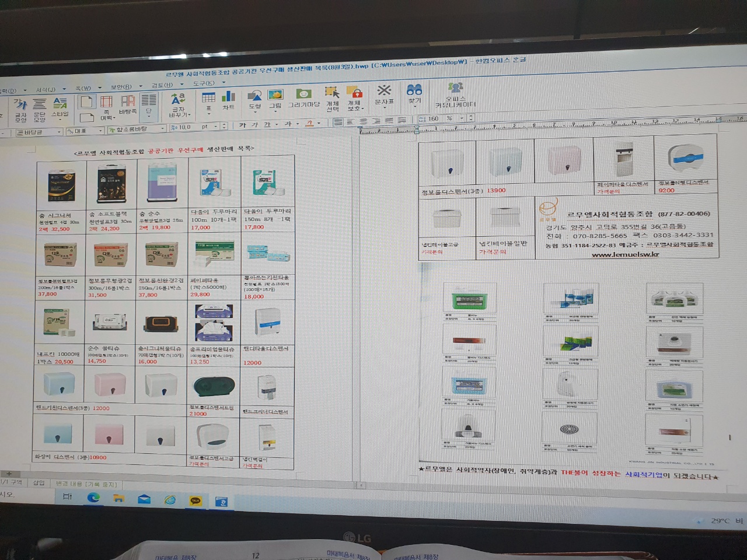Open File Explorer from the taskbar

tap(119, 498)
